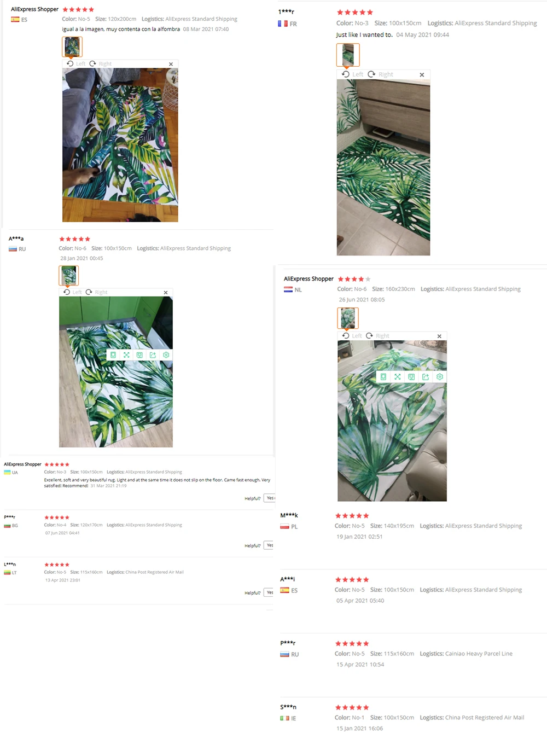Click the share icon on the NL reviewer's photo
Screen dimensions: 547x756
click(x=426, y=377)
